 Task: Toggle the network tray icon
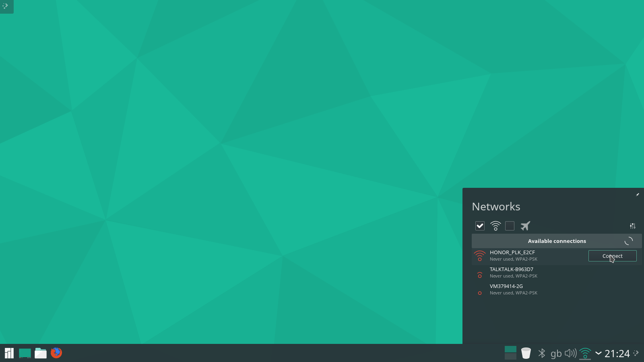[585, 353]
